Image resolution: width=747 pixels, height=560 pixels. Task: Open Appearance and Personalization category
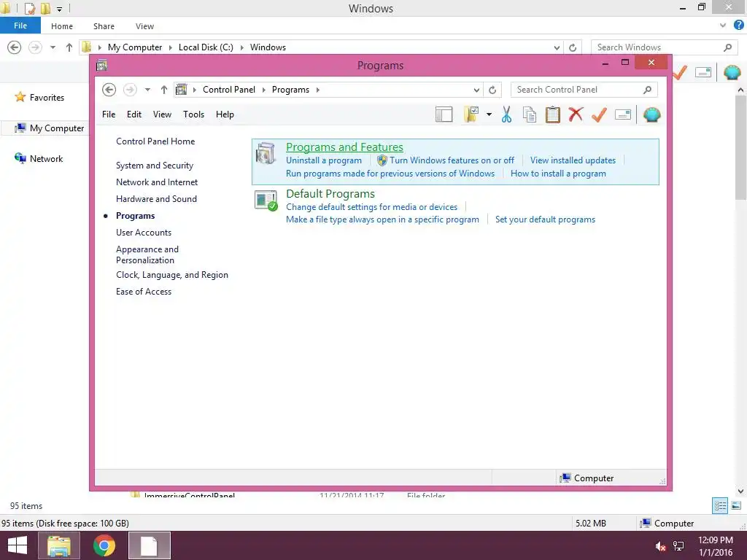tap(147, 254)
